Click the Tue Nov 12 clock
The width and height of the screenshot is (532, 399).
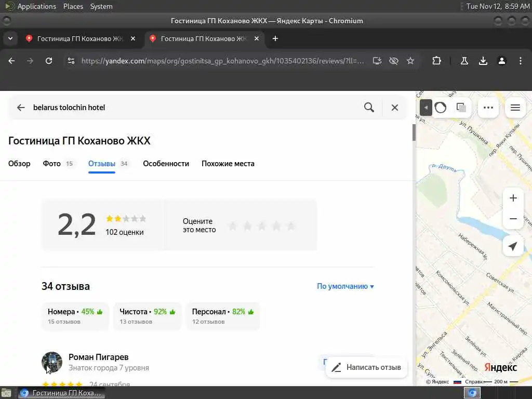[498, 6]
